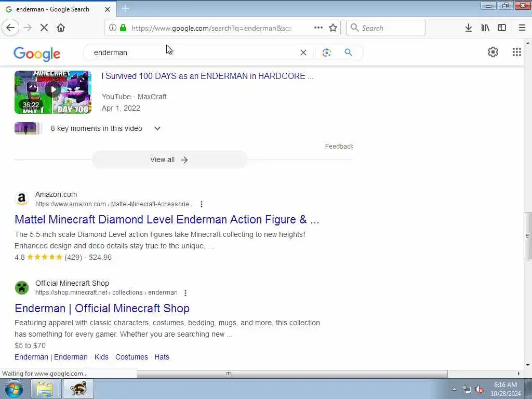Play the 100 DAYS Enderman video thumbnail
This screenshot has width=532, height=399.
pos(53,92)
